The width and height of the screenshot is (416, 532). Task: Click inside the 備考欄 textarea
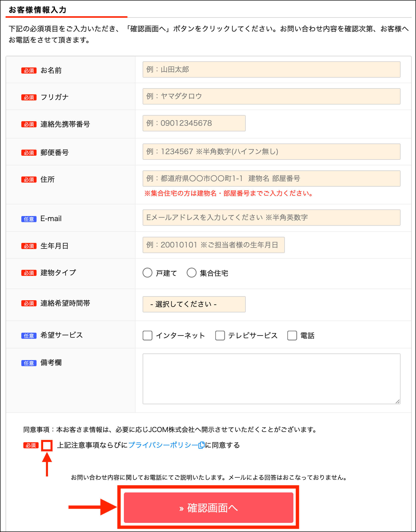coord(271,379)
